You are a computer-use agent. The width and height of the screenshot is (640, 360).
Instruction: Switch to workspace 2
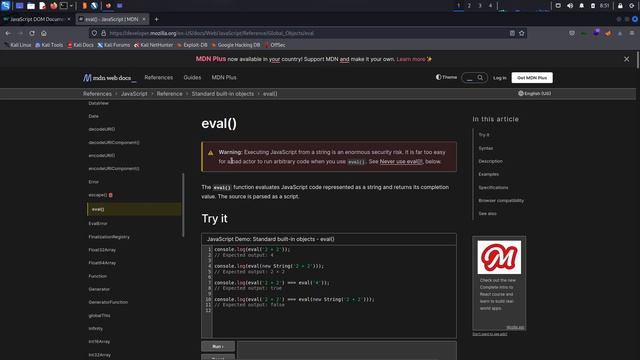469,6
